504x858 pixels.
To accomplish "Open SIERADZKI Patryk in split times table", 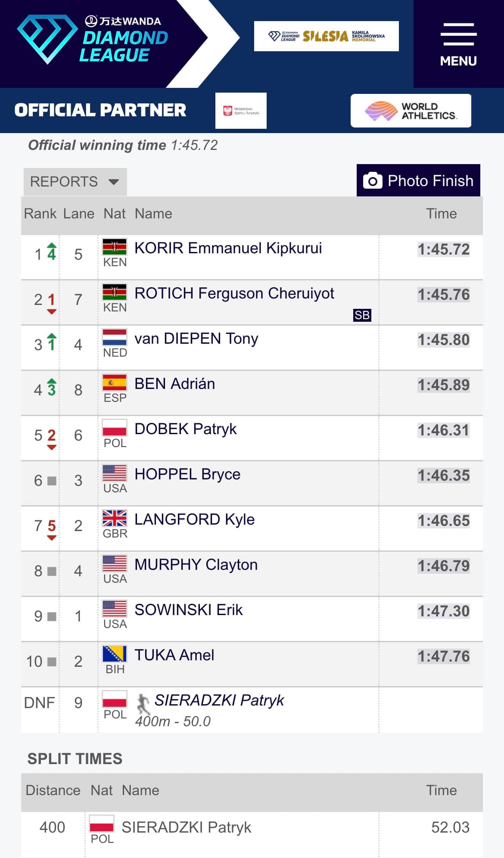I will pos(186,827).
